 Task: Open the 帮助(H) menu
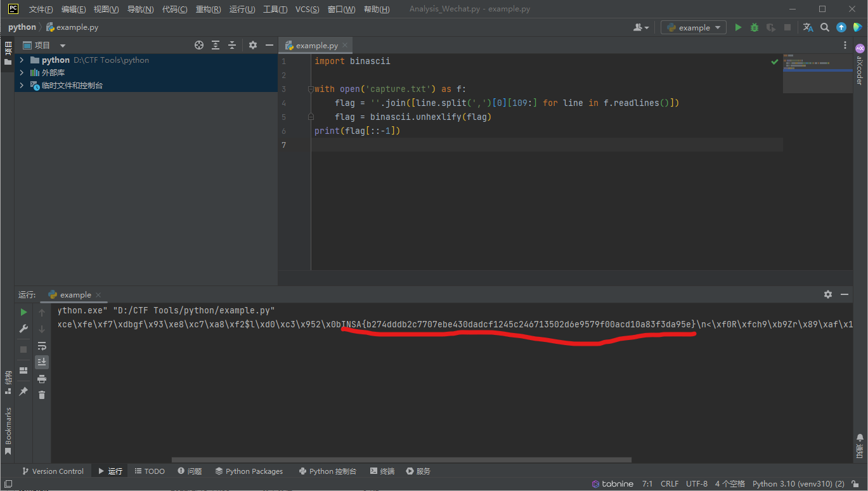(x=377, y=9)
